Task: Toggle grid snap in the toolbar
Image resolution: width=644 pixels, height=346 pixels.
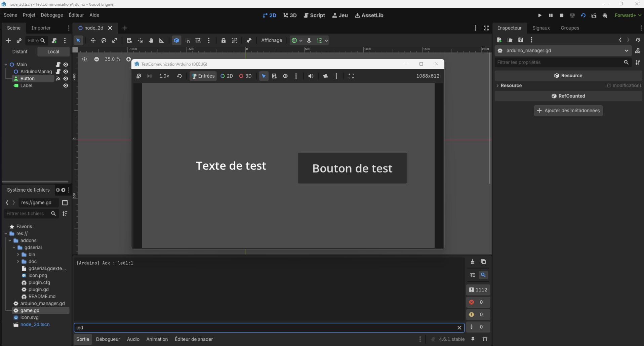Action: click(x=198, y=40)
